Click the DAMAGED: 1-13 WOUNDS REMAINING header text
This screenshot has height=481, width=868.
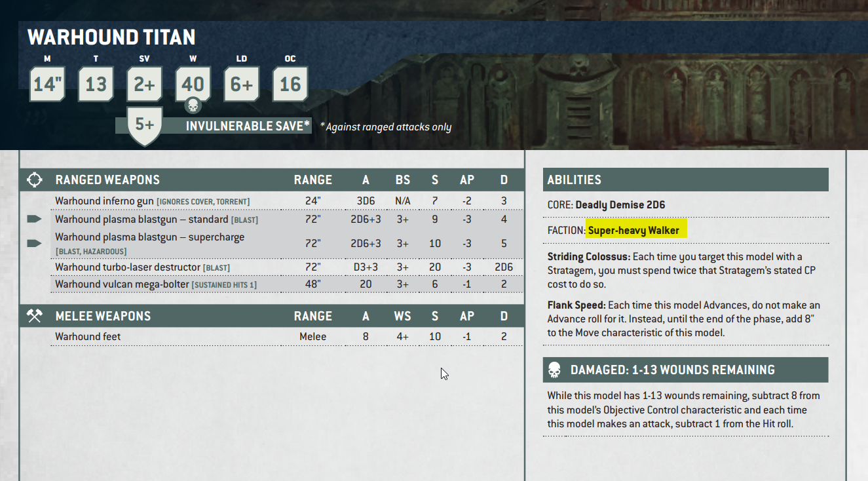point(673,370)
